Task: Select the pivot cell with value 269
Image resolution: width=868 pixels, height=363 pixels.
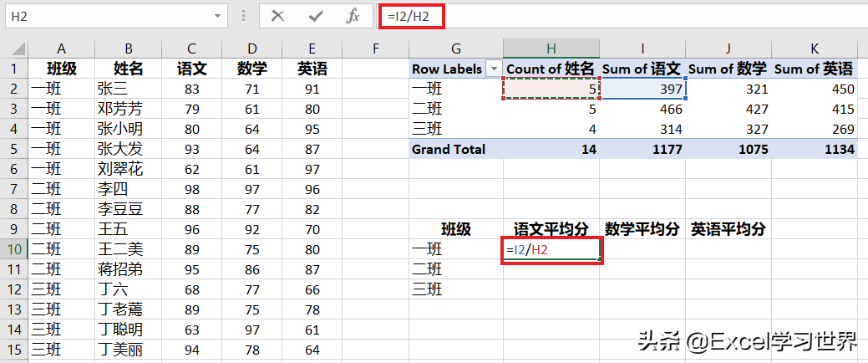Action: tap(815, 129)
